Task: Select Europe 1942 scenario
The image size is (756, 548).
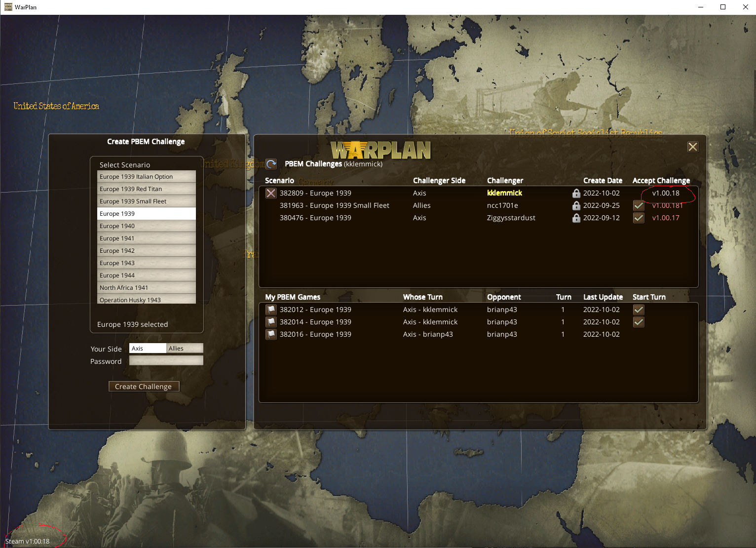Action: pos(147,250)
